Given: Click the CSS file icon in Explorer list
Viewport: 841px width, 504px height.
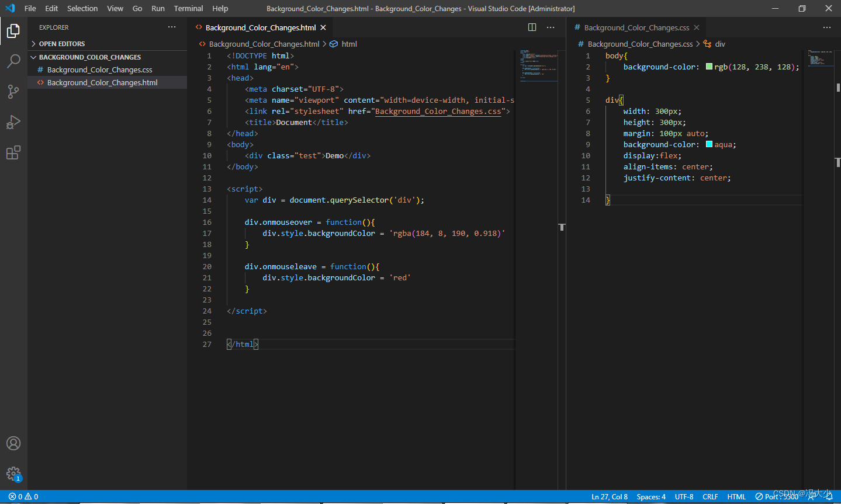Looking at the screenshot, I should (40, 69).
